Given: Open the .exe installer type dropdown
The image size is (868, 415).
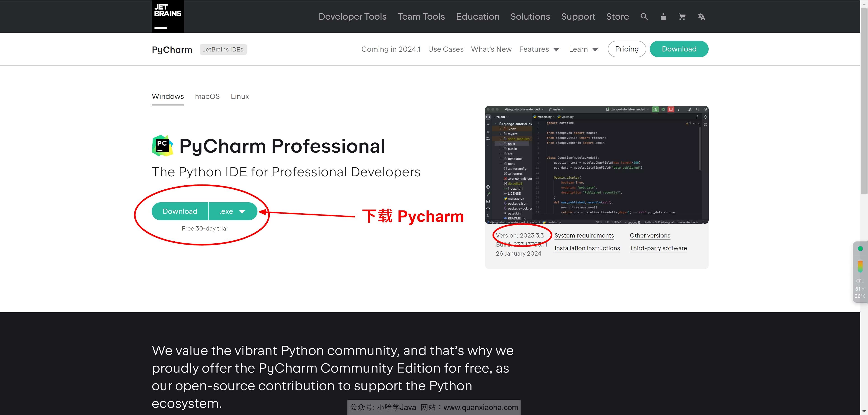Looking at the screenshot, I should 233,211.
